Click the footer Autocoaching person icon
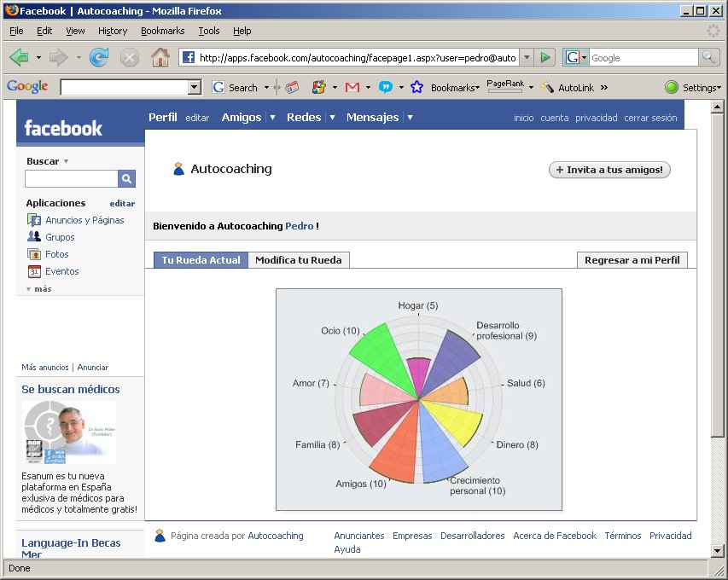Screen dimensions: 728x580 point(160,536)
